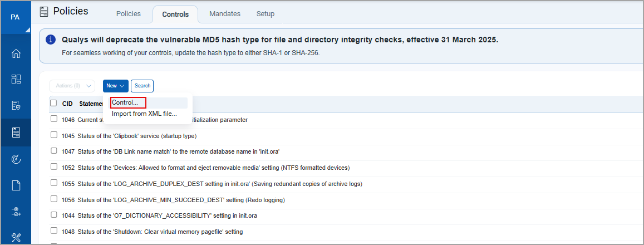The image size is (644, 245).
Task: Switch to the Mandates tab
Action: [x=225, y=14]
